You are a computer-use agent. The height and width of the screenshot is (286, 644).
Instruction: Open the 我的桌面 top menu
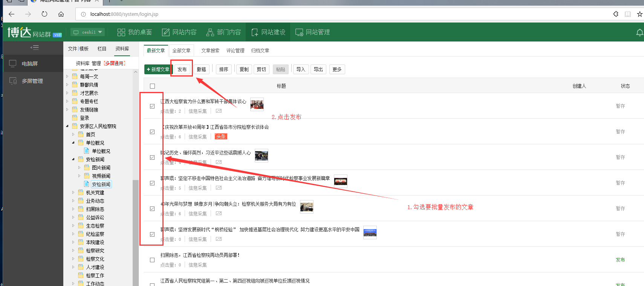coord(135,32)
